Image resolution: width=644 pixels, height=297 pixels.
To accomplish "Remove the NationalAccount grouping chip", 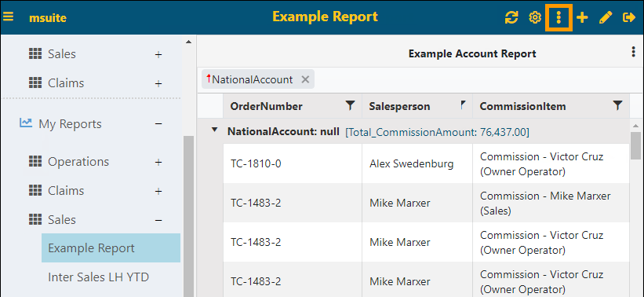I will [305, 79].
